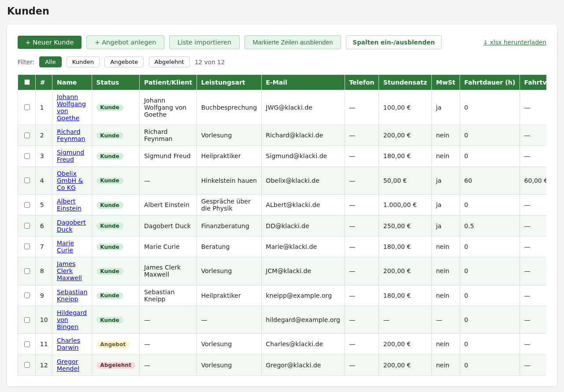
Task: Mark the Sigmund Freud row checkbox
Action: (27, 156)
